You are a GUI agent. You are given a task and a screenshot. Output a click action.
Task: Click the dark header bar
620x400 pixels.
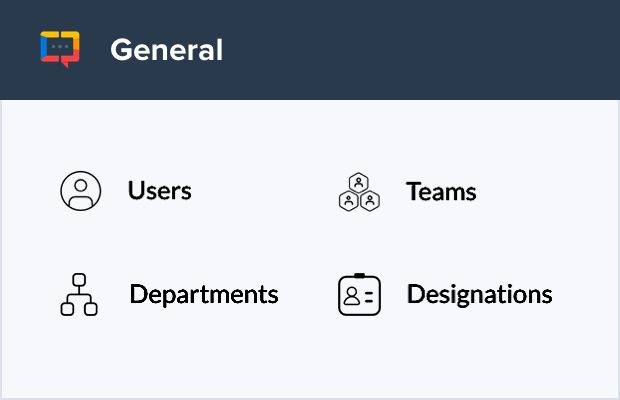pos(420,49)
